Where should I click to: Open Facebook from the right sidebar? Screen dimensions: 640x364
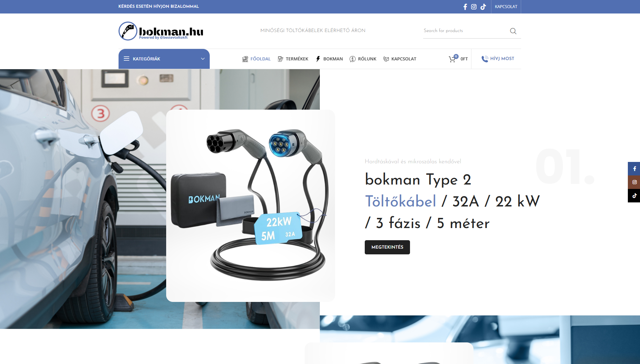point(635,169)
